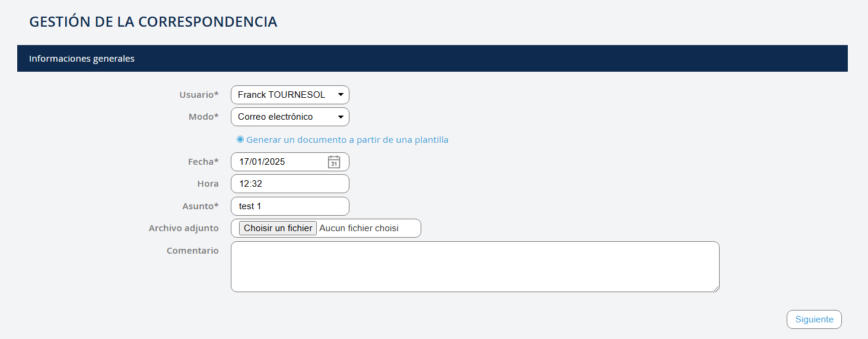868x339 pixels.
Task: Click the Informaciones generales section header
Action: [82, 59]
